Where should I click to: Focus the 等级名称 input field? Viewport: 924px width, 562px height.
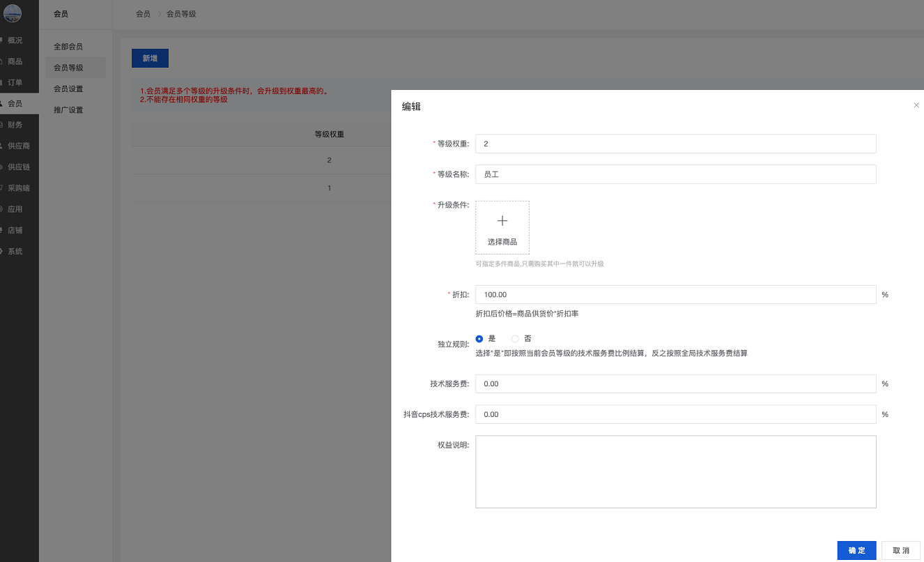coord(675,174)
